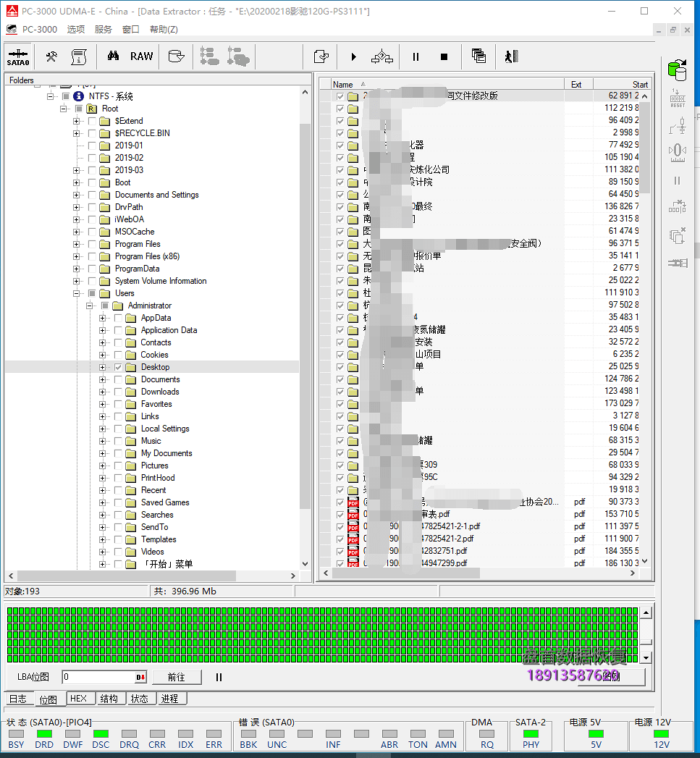Screen dimensions: 700x758
Task: Start the task with play icon
Action: [x=354, y=56]
